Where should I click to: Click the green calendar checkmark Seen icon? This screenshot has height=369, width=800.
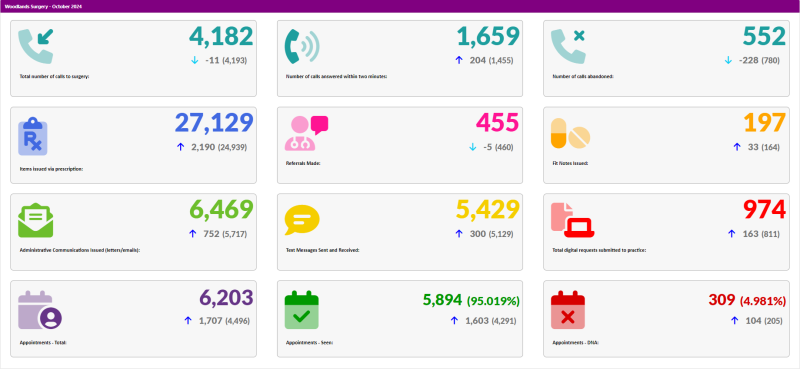pos(302,310)
